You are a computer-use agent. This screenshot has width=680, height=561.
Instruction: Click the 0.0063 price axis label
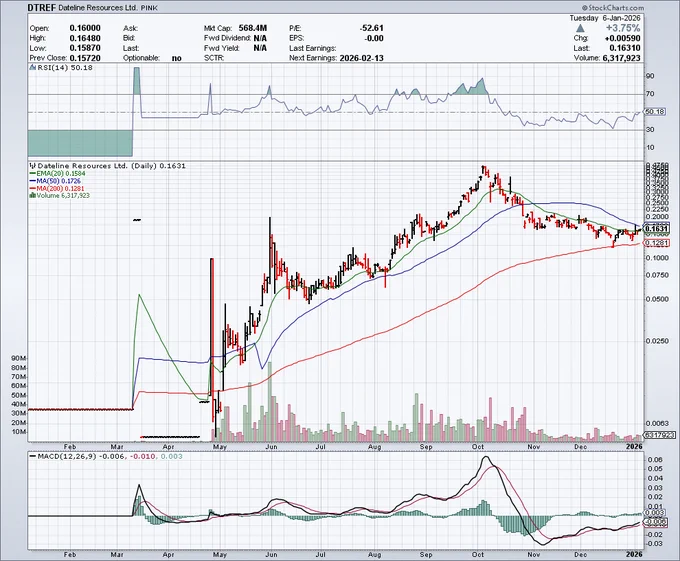click(x=657, y=423)
